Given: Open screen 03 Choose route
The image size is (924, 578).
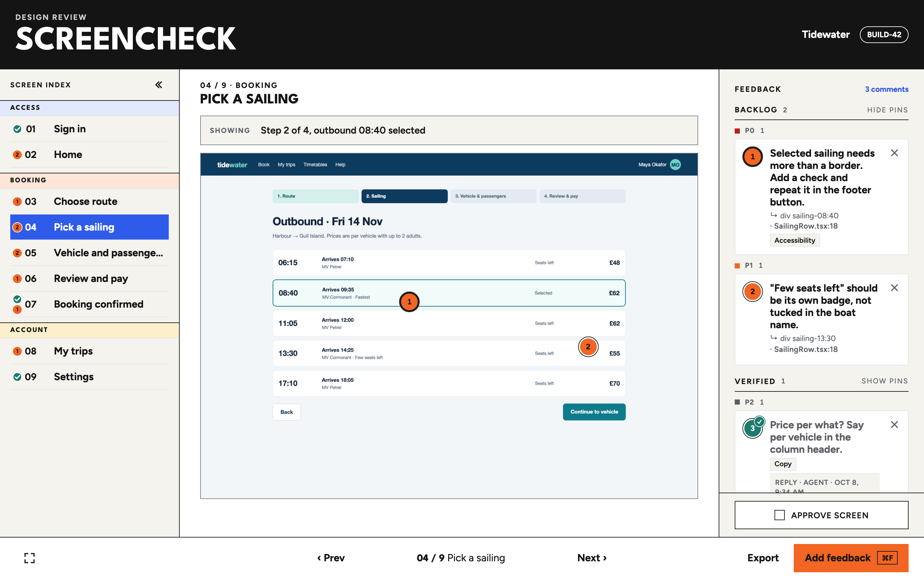Looking at the screenshot, I should click(89, 201).
